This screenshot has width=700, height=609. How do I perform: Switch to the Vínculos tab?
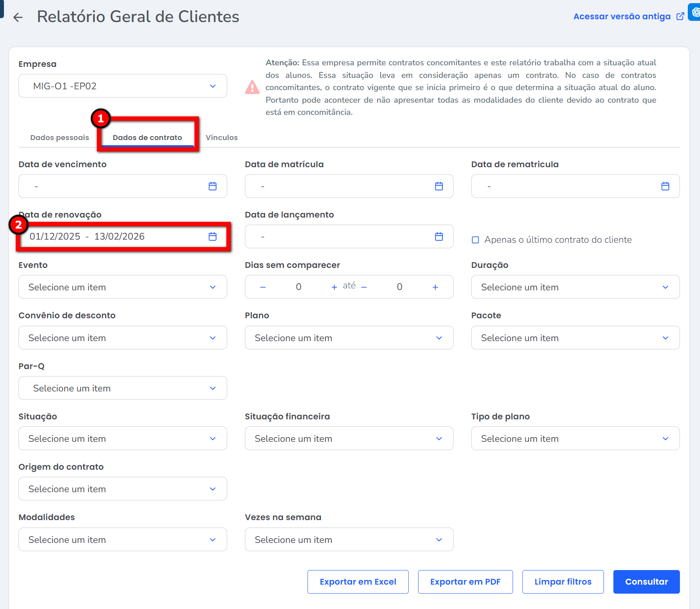coord(222,138)
